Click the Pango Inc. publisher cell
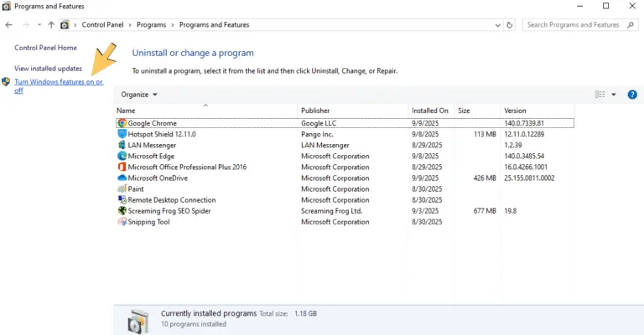The height and width of the screenshot is (335, 644). (317, 134)
